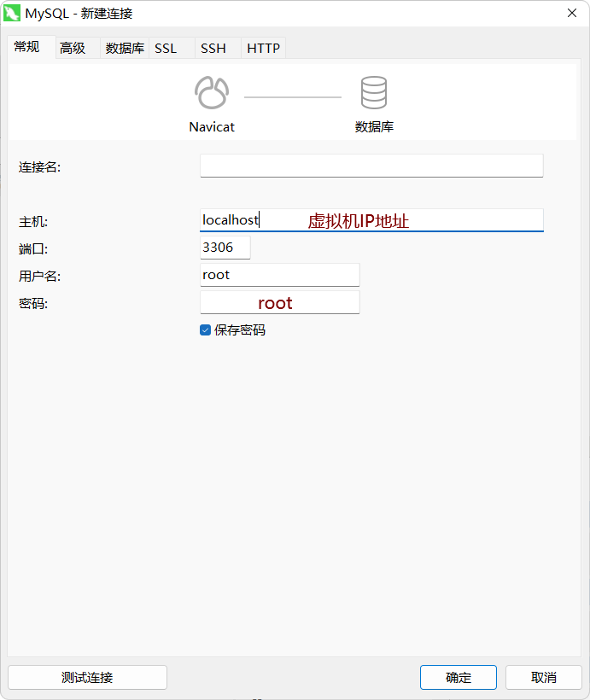Viewport: 590px width, 700px height.
Task: Uncheck the 保存密码 checkbox
Action: pyautogui.click(x=206, y=330)
